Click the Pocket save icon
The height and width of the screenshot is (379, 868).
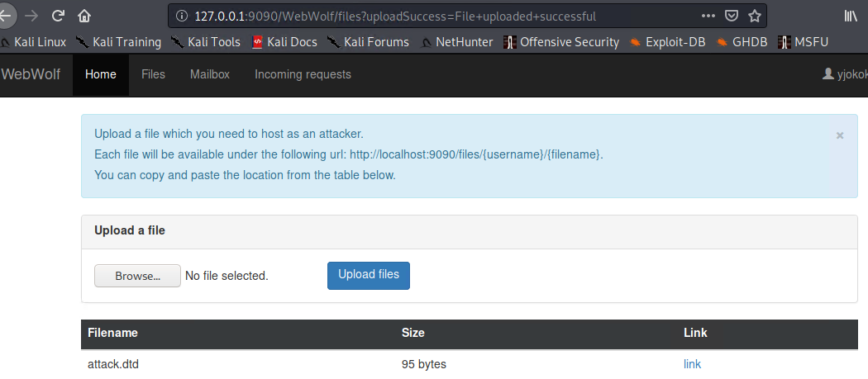pyautogui.click(x=732, y=16)
